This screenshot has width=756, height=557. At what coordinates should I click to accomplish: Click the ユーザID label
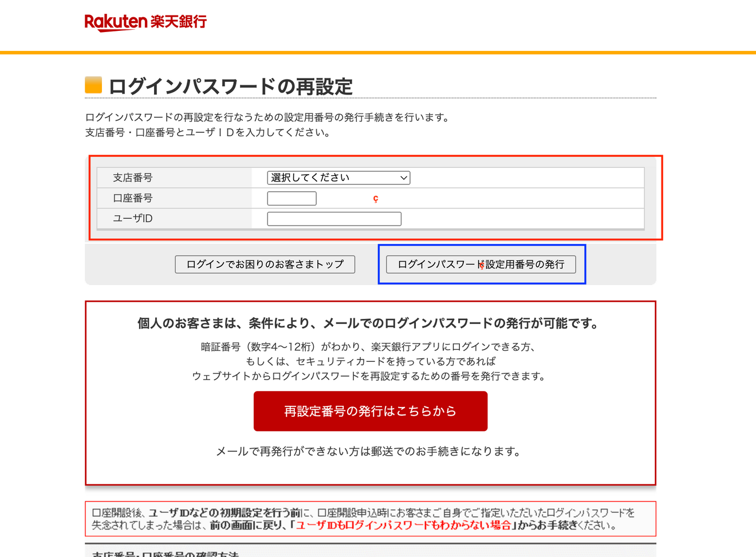[133, 219]
